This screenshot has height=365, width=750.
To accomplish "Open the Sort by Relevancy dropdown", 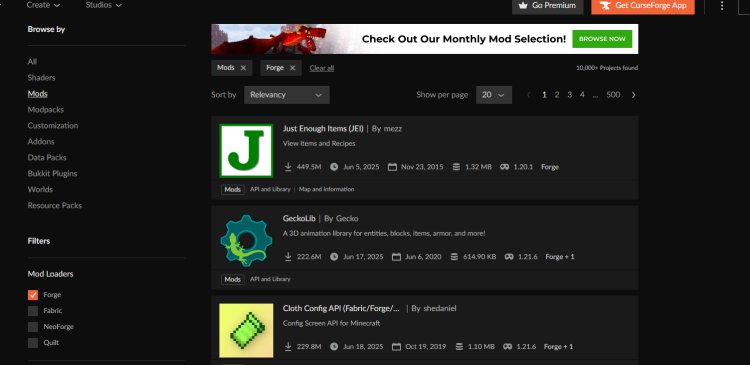I will (287, 95).
